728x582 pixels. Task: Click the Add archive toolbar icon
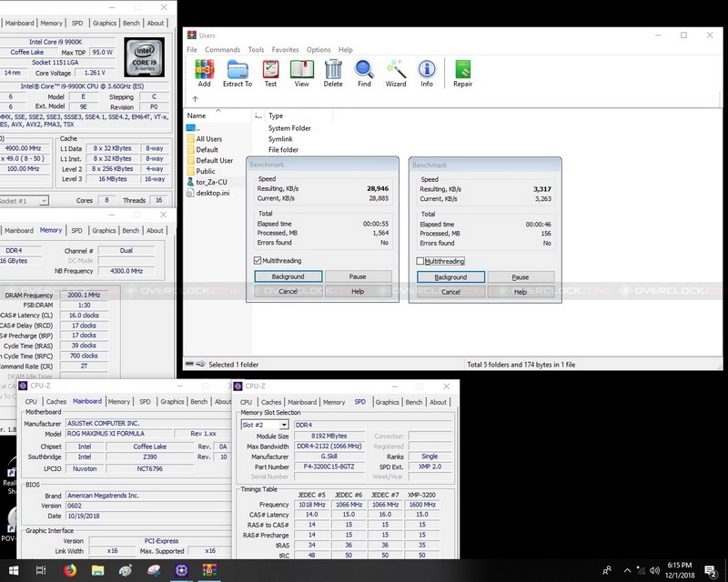(204, 74)
